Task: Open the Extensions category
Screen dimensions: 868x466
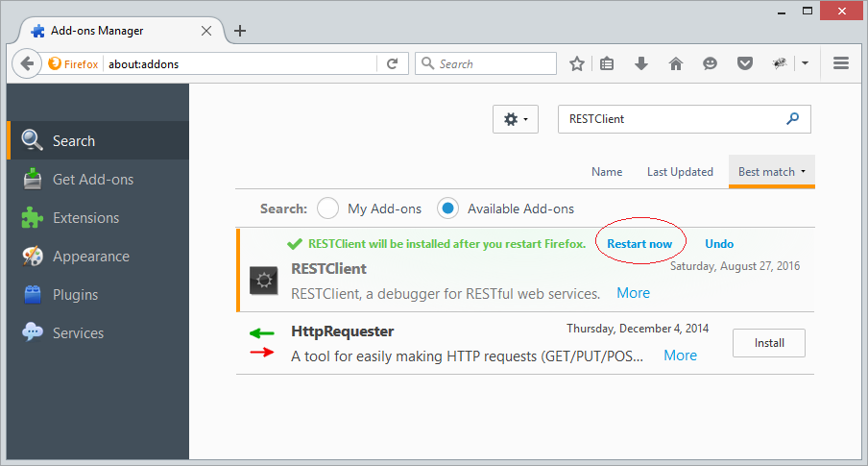Action: 99,218
